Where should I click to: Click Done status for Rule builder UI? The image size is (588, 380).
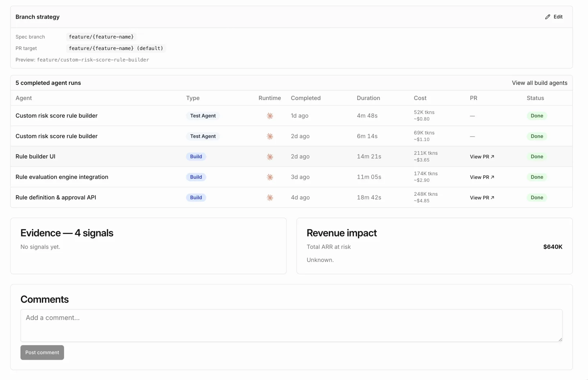click(537, 157)
